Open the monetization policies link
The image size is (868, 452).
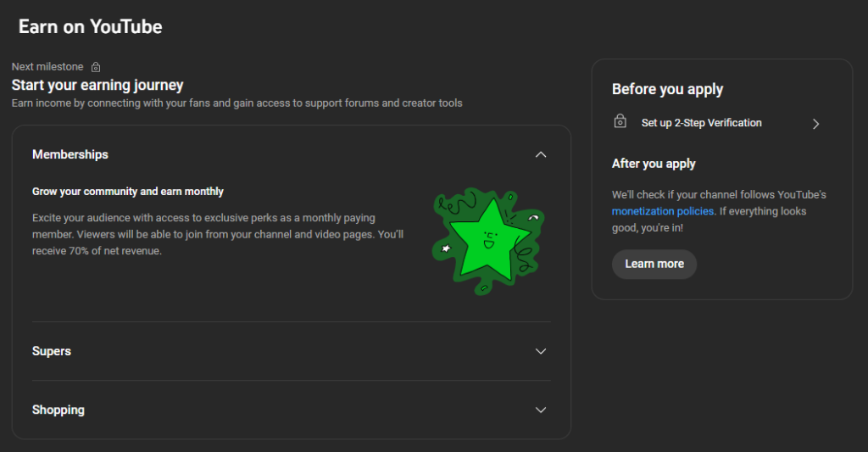coord(663,211)
